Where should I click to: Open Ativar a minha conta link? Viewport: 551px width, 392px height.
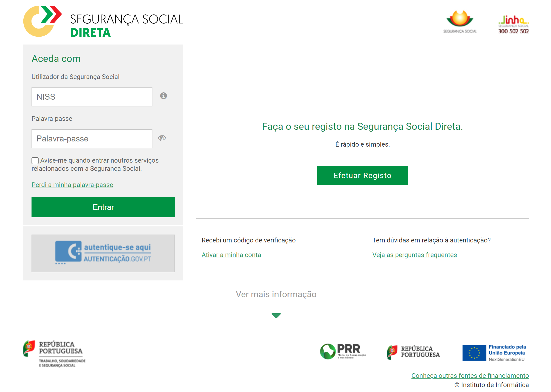coord(231,255)
